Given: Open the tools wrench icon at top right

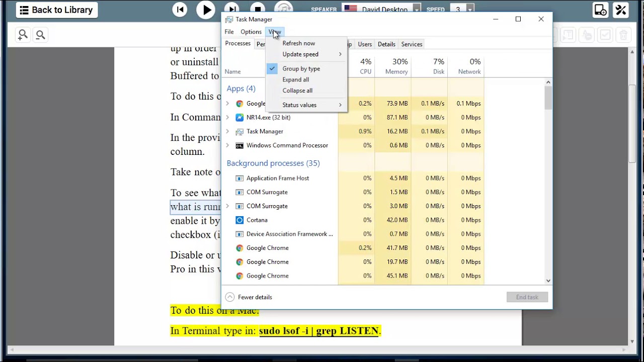Looking at the screenshot, I should point(621,10).
